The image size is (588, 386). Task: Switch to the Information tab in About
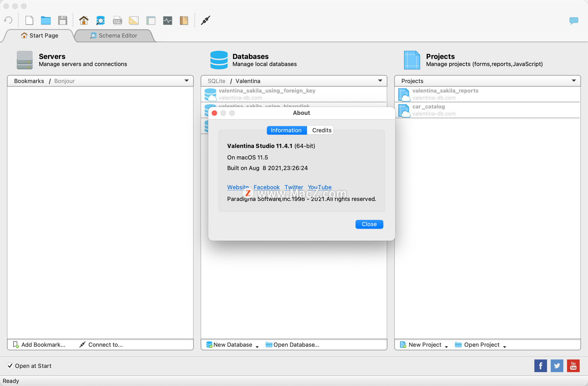tap(286, 130)
